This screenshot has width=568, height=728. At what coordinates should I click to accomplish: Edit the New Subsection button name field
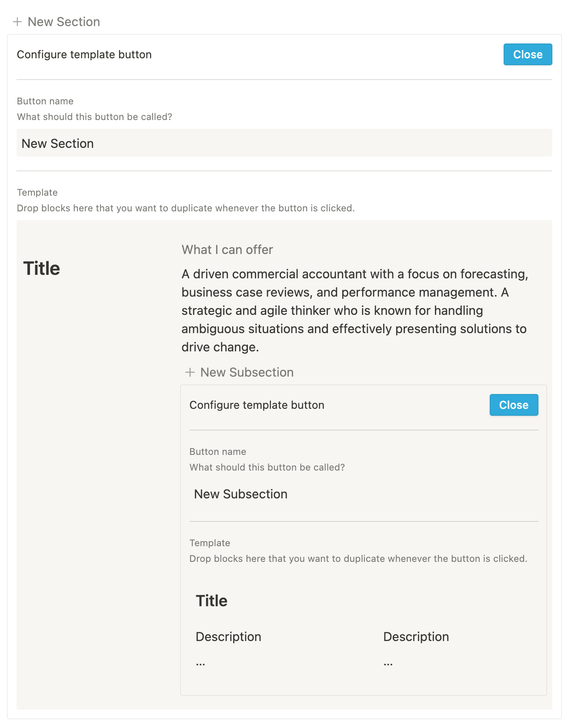364,494
